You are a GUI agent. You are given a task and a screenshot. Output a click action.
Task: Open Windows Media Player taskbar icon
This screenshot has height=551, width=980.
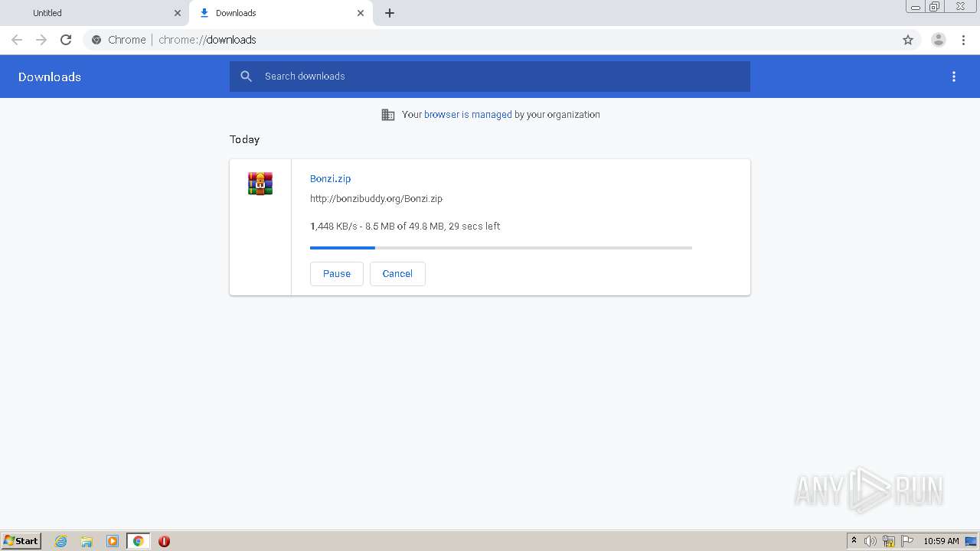pos(113,541)
